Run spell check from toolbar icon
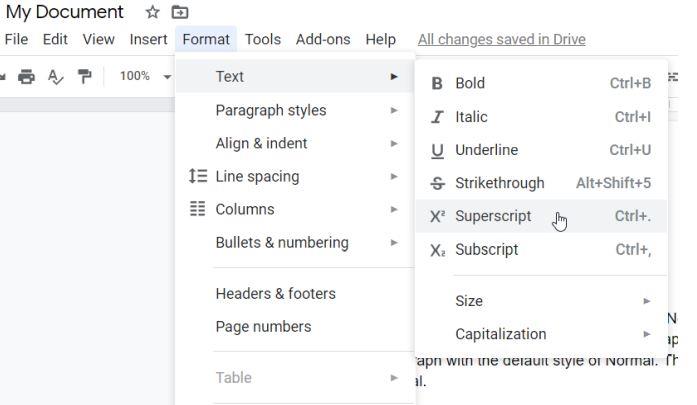The image size is (697, 405). click(x=56, y=76)
